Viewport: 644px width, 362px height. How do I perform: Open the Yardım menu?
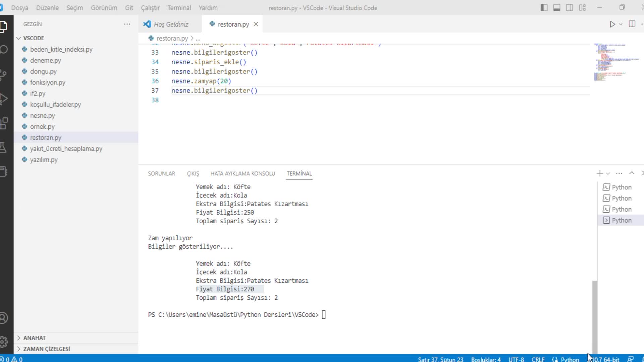coord(208,8)
